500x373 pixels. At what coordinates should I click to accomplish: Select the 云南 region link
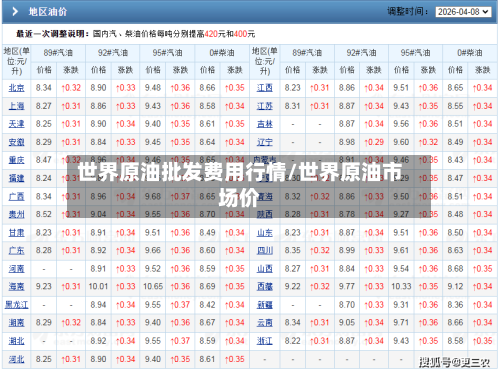click(x=265, y=323)
